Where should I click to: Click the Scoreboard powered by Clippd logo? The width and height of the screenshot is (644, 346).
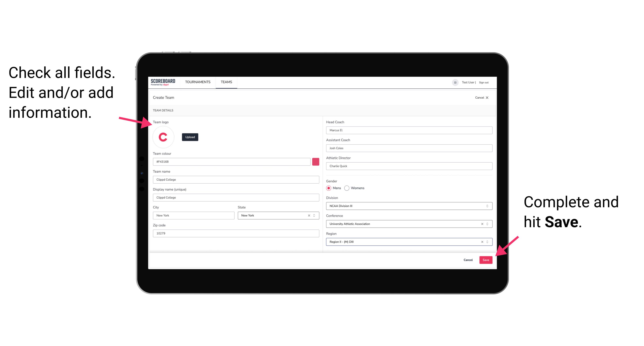(x=163, y=83)
